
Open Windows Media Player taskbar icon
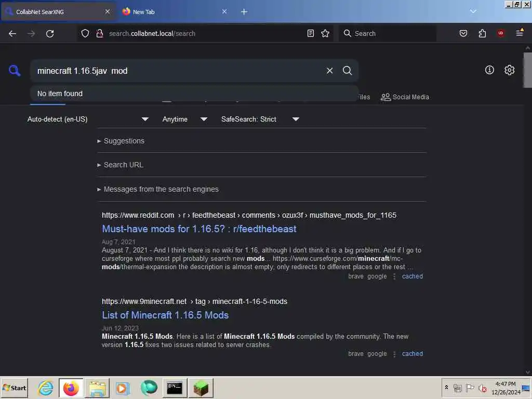(x=123, y=388)
